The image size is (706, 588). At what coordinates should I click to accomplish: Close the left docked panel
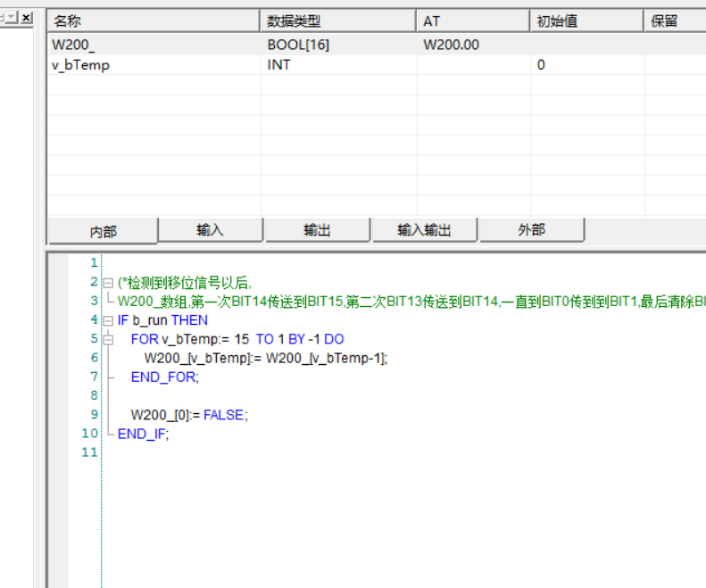click(x=27, y=18)
